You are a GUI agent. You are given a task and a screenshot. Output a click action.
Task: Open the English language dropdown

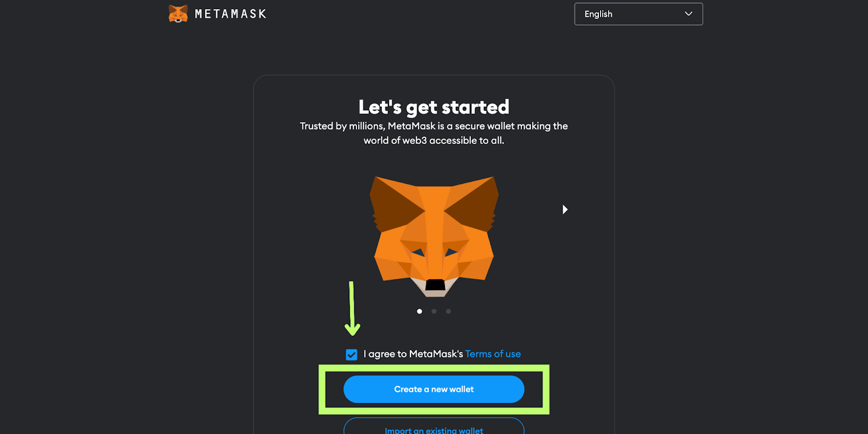[x=639, y=14]
